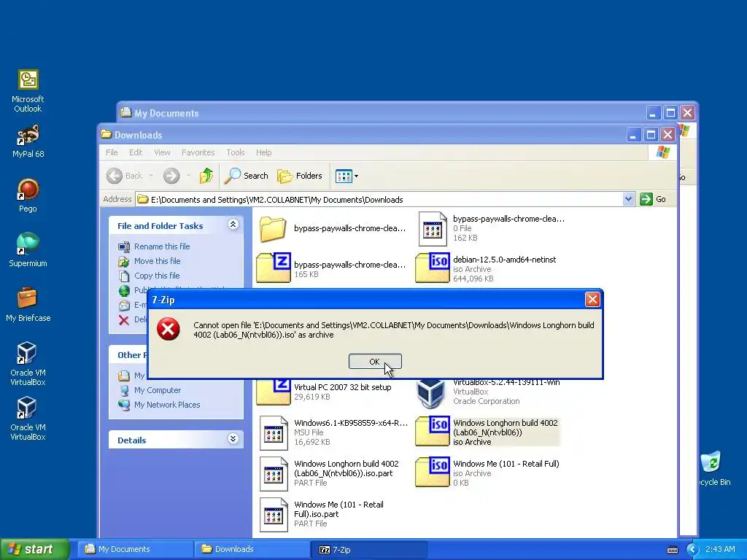Open My Network Places link
Image resolution: width=747 pixels, height=560 pixels.
[167, 405]
